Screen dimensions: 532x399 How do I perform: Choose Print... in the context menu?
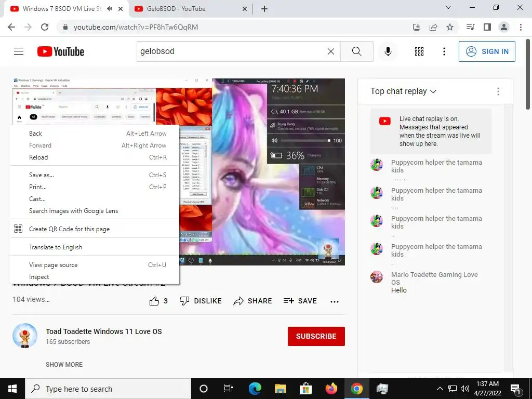(x=95, y=187)
